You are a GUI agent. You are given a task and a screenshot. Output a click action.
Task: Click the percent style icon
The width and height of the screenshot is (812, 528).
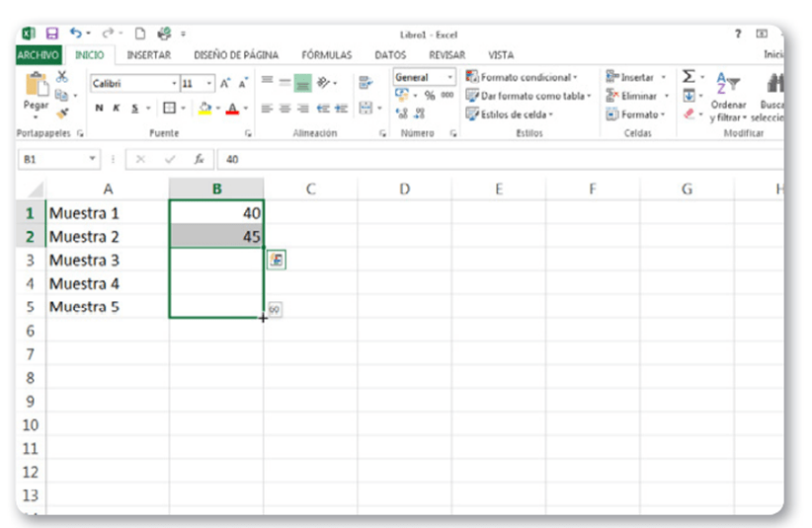pyautogui.click(x=430, y=96)
